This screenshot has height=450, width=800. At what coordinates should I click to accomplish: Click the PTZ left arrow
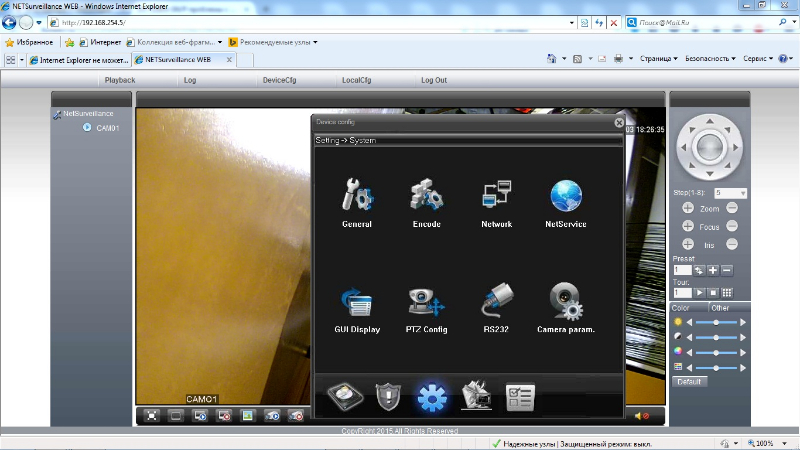coord(683,147)
